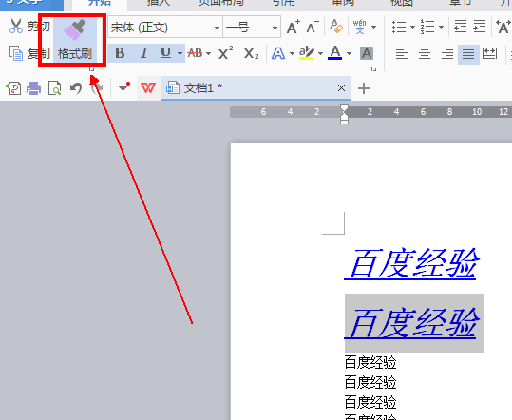Increase paragraph indent
Viewport: 512px width, 420px height.
(x=480, y=27)
